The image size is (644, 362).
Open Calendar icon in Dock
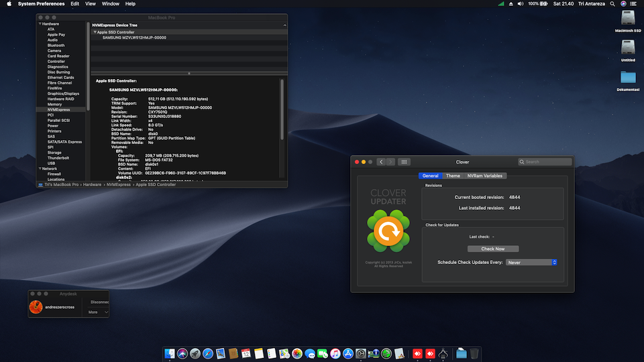[x=246, y=353]
